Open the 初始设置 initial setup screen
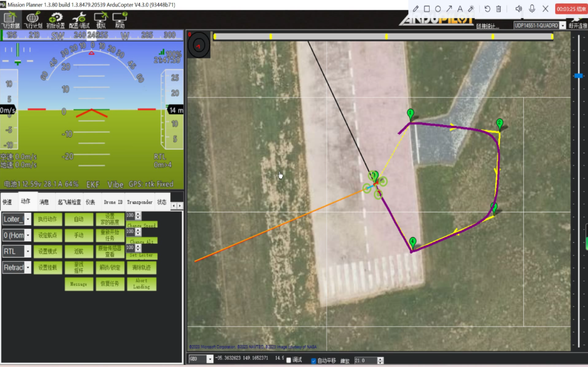Viewport: 588px width, 367px height. 55,20
